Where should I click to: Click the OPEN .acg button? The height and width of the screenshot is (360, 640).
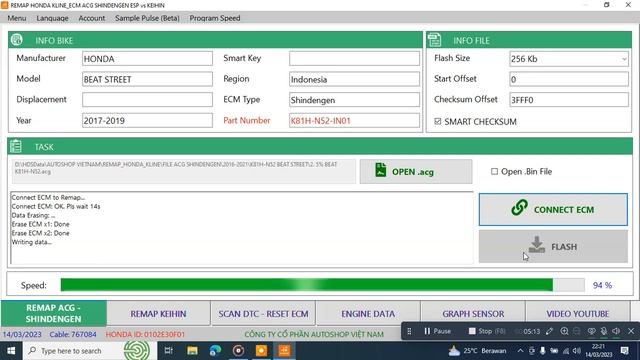coord(416,171)
